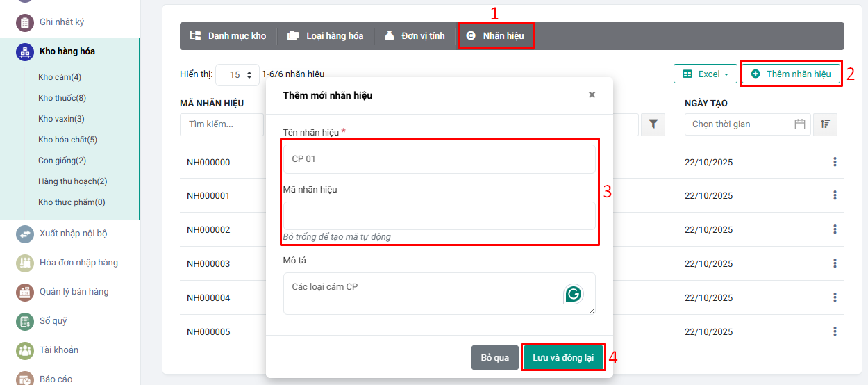Click the Grammarly icon in description box
The image size is (868, 385).
pos(573,294)
